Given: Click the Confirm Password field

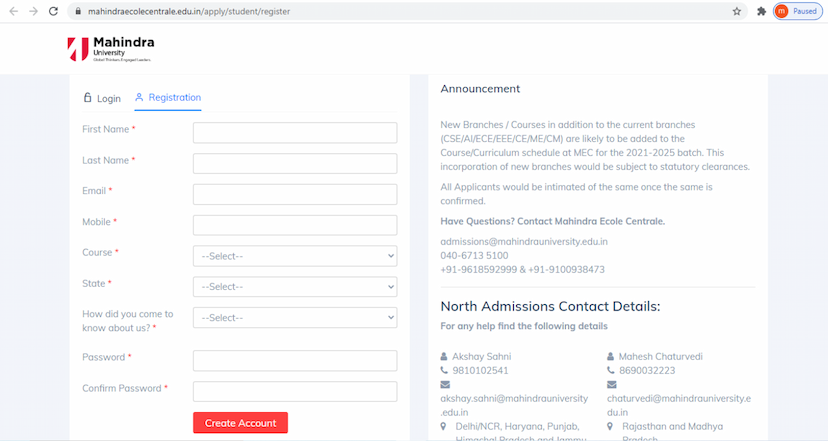Looking at the screenshot, I should point(295,391).
